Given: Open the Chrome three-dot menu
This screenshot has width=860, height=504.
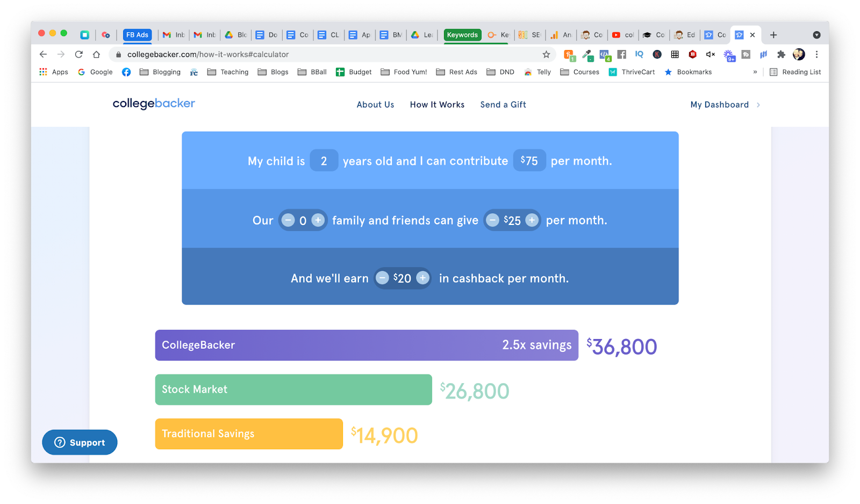Looking at the screenshot, I should tap(816, 54).
